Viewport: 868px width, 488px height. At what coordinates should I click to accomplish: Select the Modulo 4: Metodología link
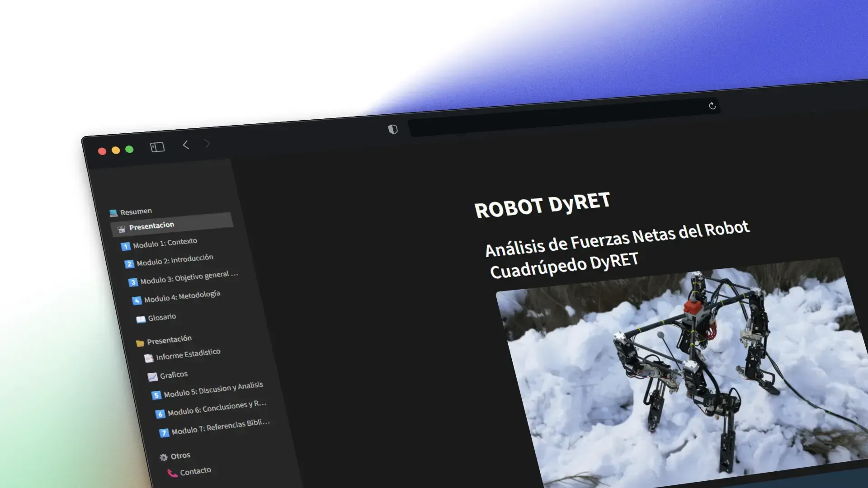point(181,295)
